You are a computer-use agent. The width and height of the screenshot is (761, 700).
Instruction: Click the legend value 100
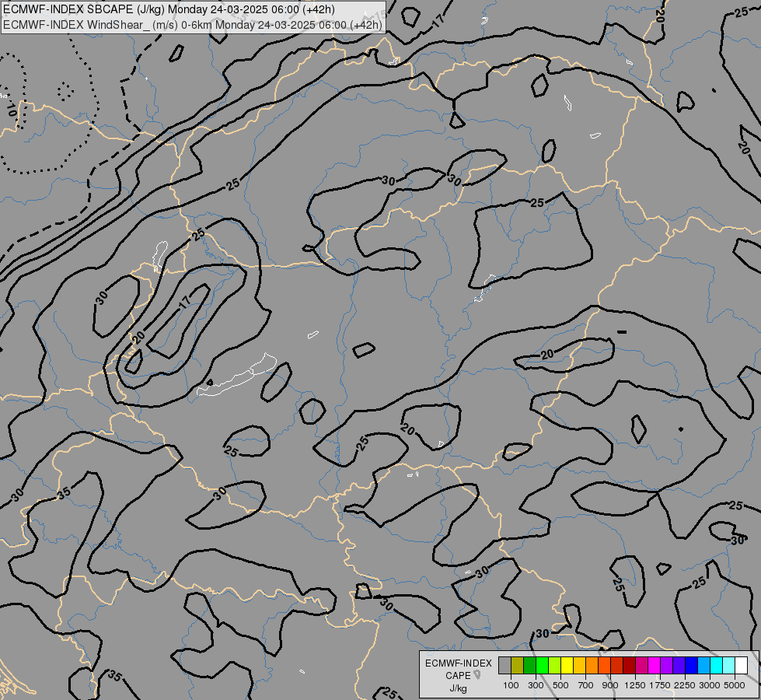coord(511,685)
